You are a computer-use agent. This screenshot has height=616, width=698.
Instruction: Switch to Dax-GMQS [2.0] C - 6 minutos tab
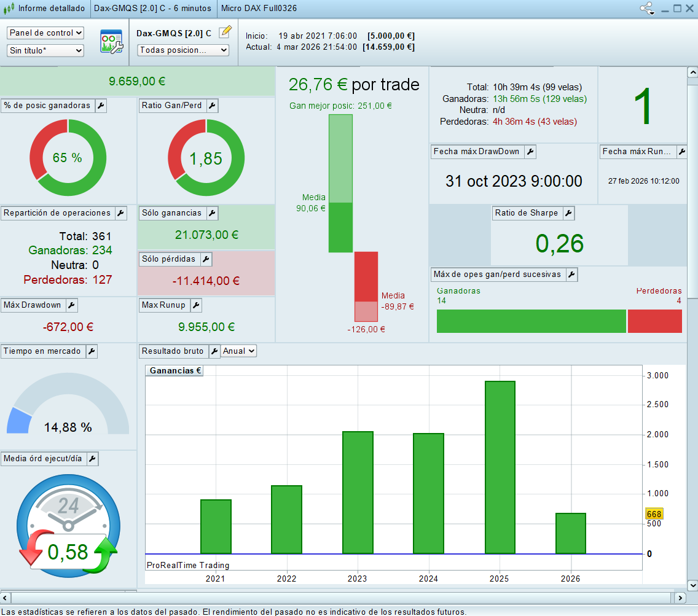pos(152,9)
